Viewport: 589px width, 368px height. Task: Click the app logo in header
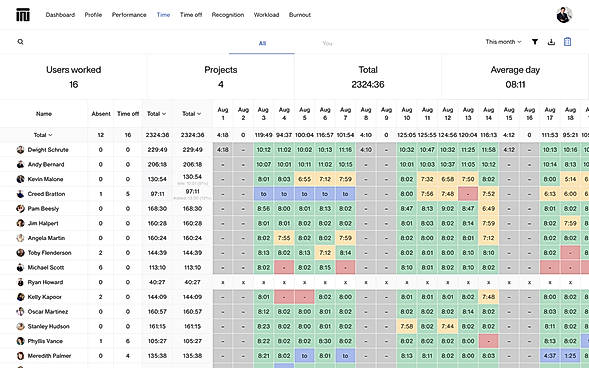coord(23,15)
